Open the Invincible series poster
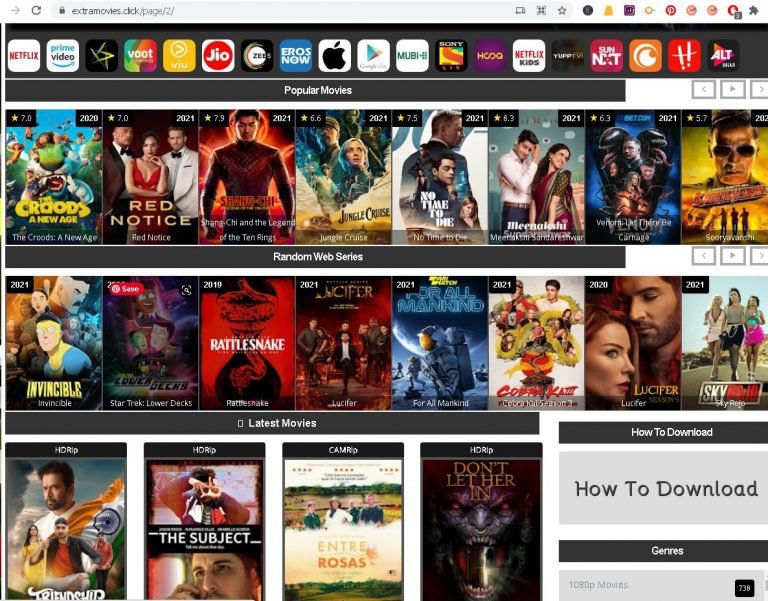The height and width of the screenshot is (601, 768). pos(54,343)
